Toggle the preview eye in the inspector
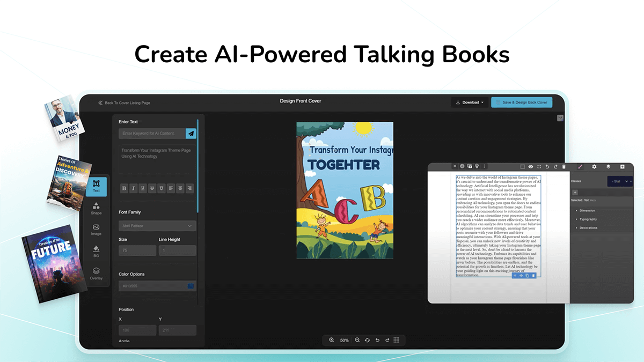 click(530, 166)
